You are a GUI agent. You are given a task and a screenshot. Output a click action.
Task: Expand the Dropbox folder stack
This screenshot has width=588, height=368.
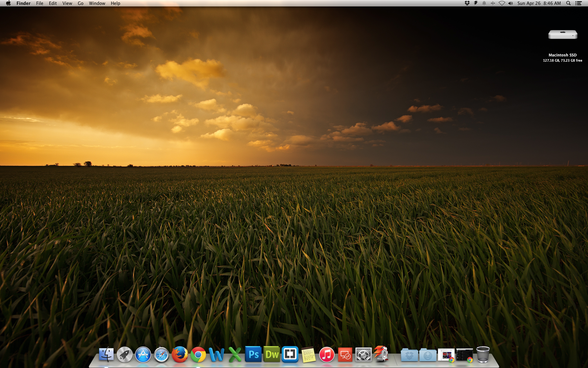tap(409, 355)
